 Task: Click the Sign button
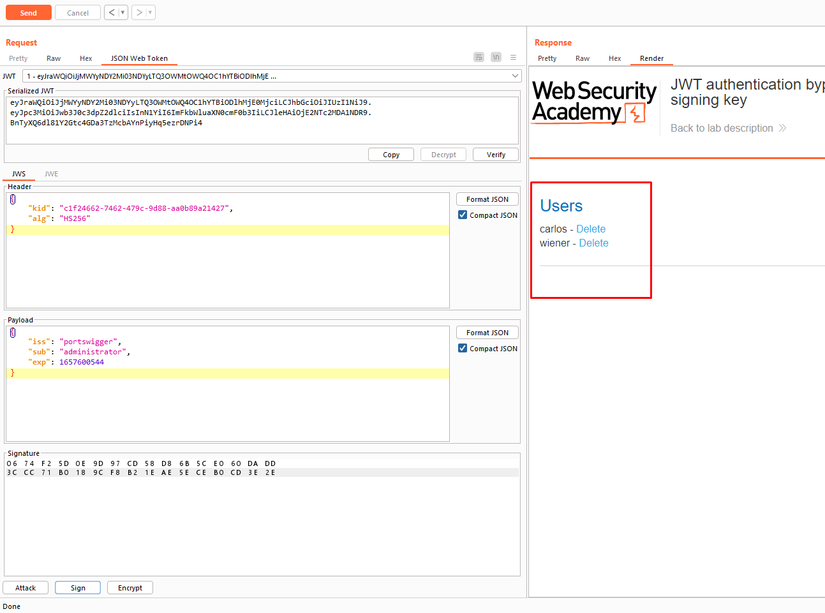(78, 588)
